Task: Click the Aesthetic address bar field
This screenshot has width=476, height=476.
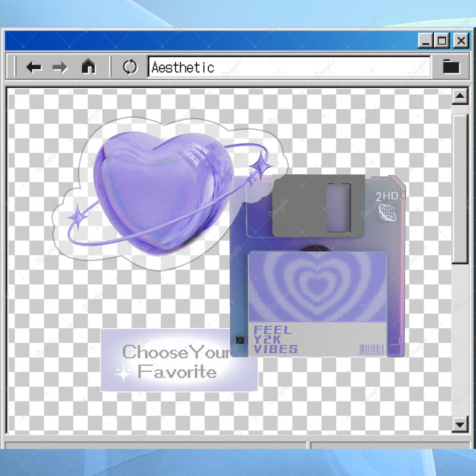Action: click(289, 66)
